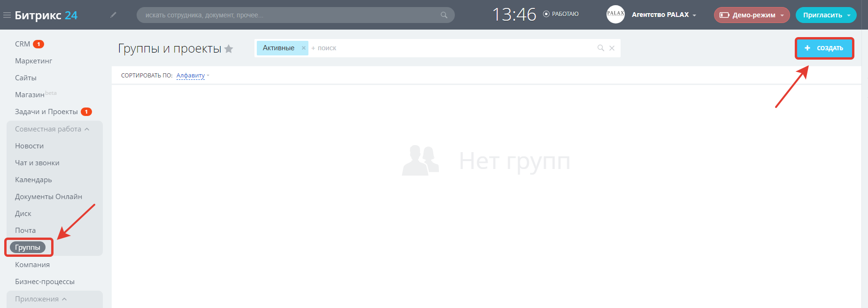868x308 pixels.
Task: Click the Задачи и Проекты counter badge
Action: (86, 112)
